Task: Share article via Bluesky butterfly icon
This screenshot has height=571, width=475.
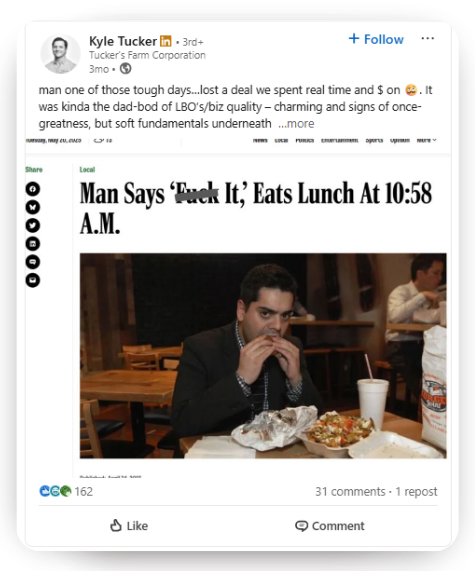Action: 33,207
